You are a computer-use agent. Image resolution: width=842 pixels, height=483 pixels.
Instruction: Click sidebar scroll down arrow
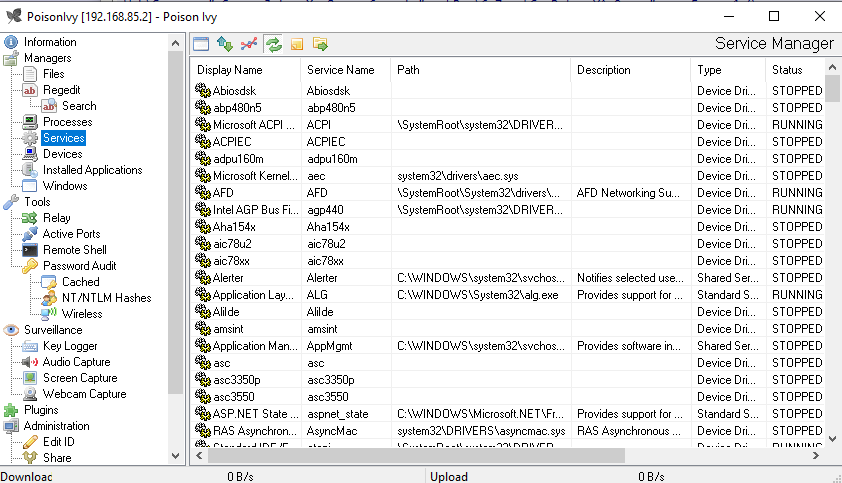pos(176,457)
